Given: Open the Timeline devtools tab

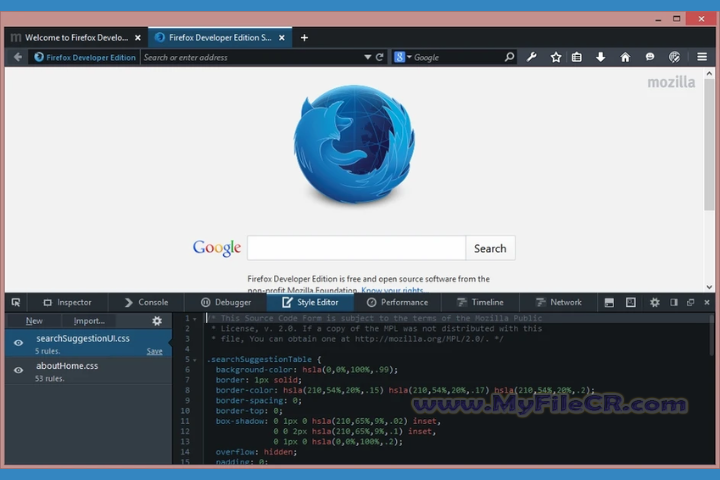Looking at the screenshot, I should [x=480, y=302].
